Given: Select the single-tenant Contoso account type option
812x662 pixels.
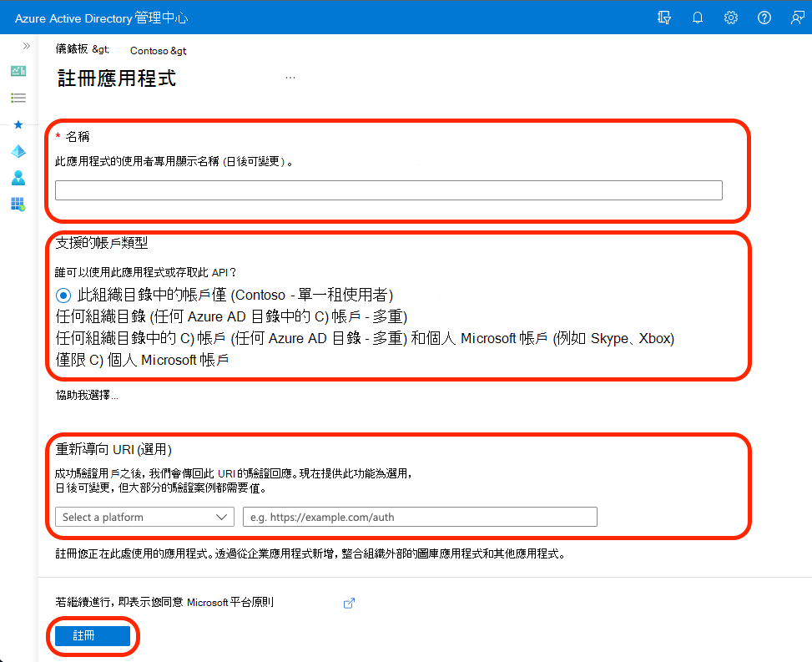Looking at the screenshot, I should pos(63,295).
